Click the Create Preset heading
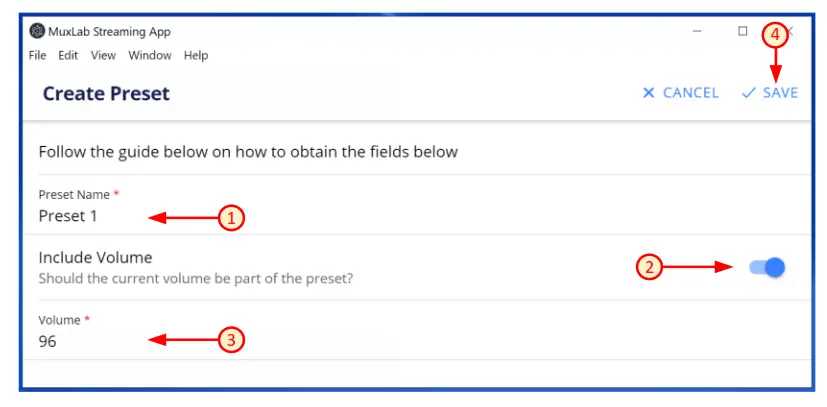The image size is (827, 407). click(106, 94)
